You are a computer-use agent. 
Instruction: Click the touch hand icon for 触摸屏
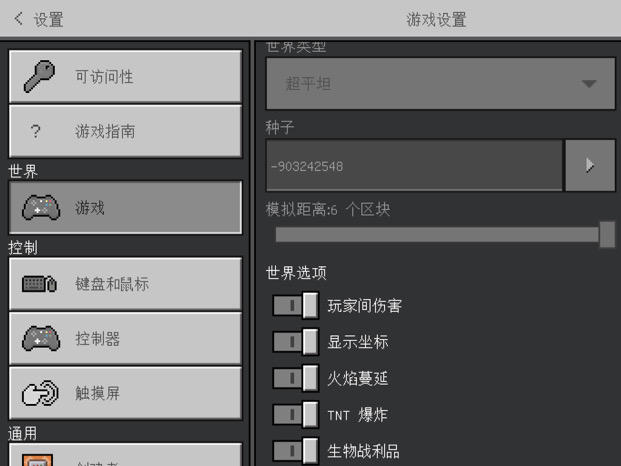tap(40, 393)
